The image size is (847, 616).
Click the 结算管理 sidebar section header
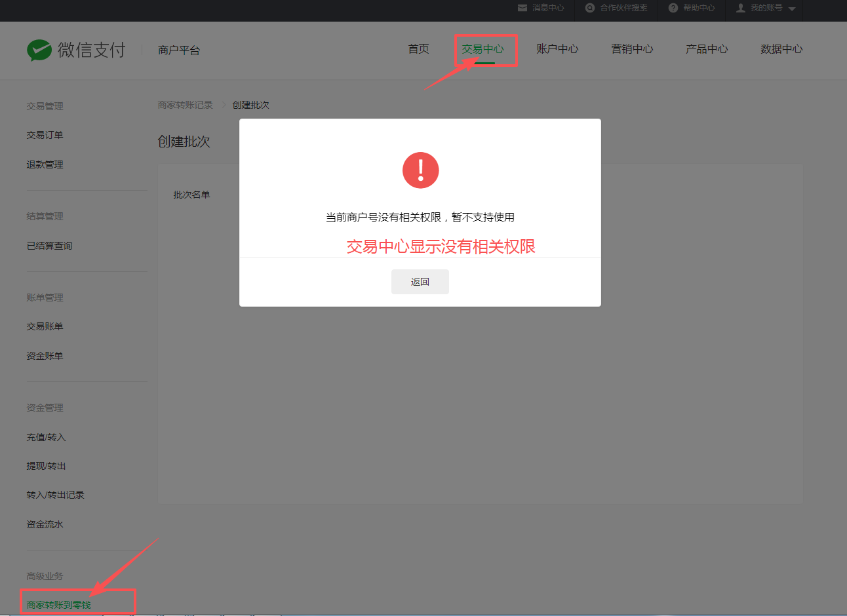(x=45, y=216)
